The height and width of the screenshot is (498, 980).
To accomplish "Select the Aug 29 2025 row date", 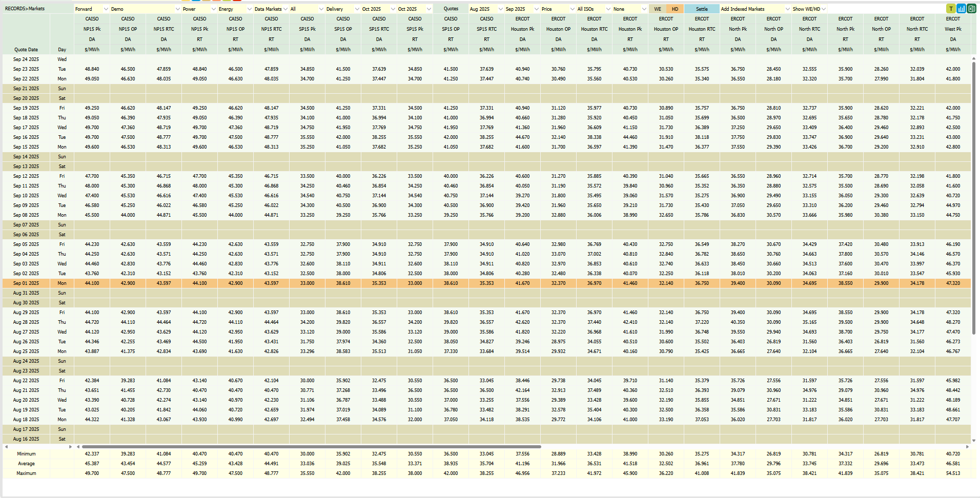I will 26,313.
